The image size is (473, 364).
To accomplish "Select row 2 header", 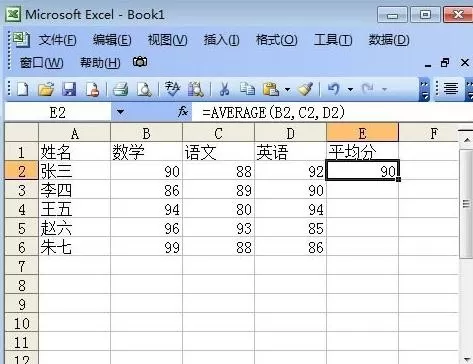I will (22, 171).
